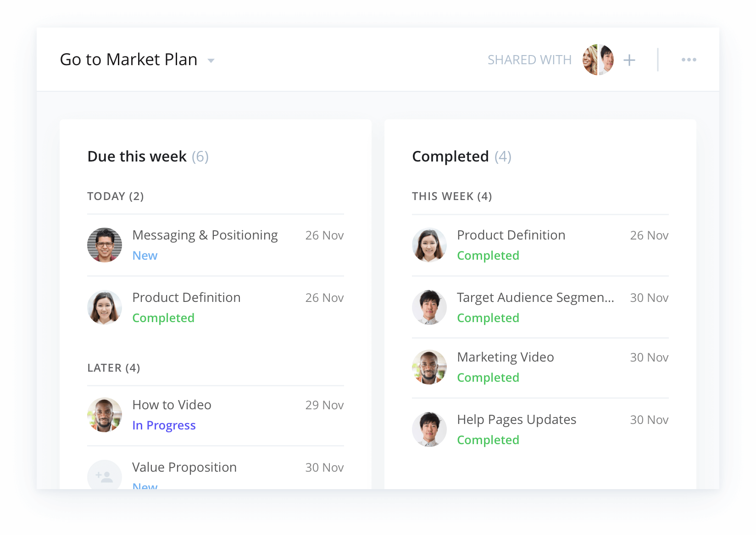
Task: Click the unassigned avatar on Value Proposition
Action: tap(105, 475)
